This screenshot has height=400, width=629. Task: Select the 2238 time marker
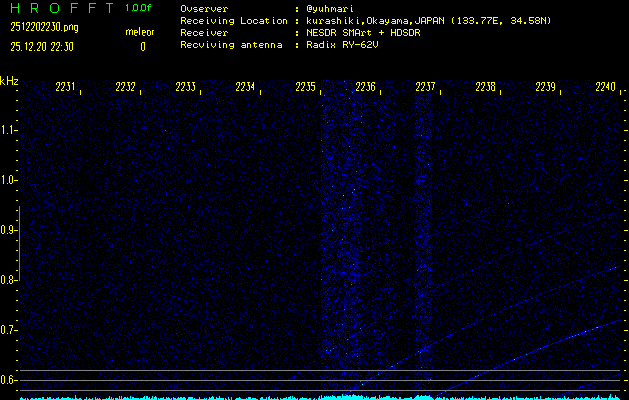(x=486, y=88)
